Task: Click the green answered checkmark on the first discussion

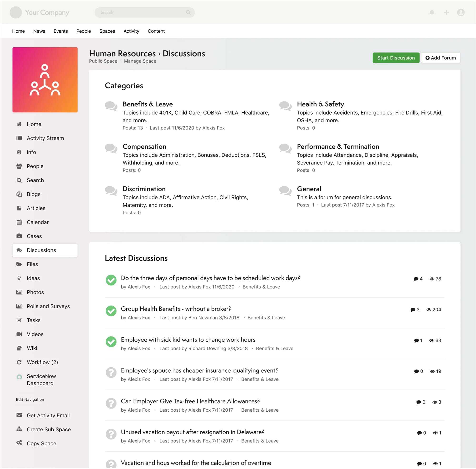Action: coord(111,280)
